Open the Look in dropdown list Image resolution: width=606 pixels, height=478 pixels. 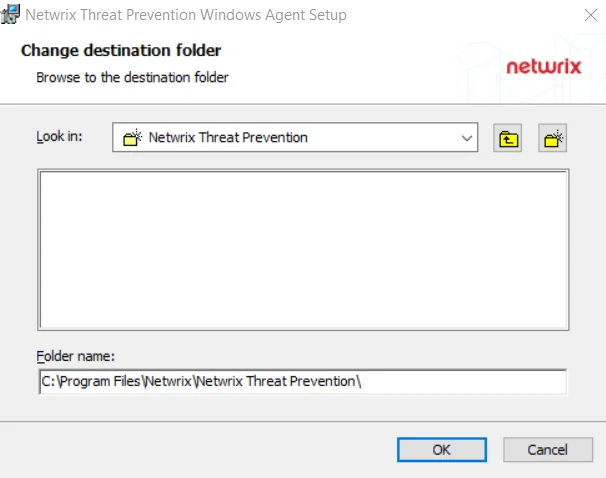coord(295,137)
